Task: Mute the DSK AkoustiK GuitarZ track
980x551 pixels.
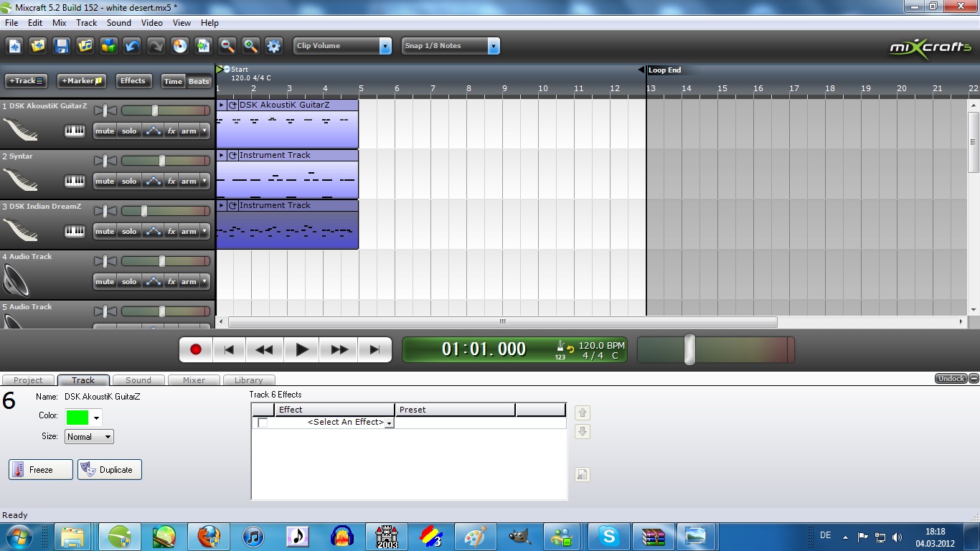Action: point(105,131)
